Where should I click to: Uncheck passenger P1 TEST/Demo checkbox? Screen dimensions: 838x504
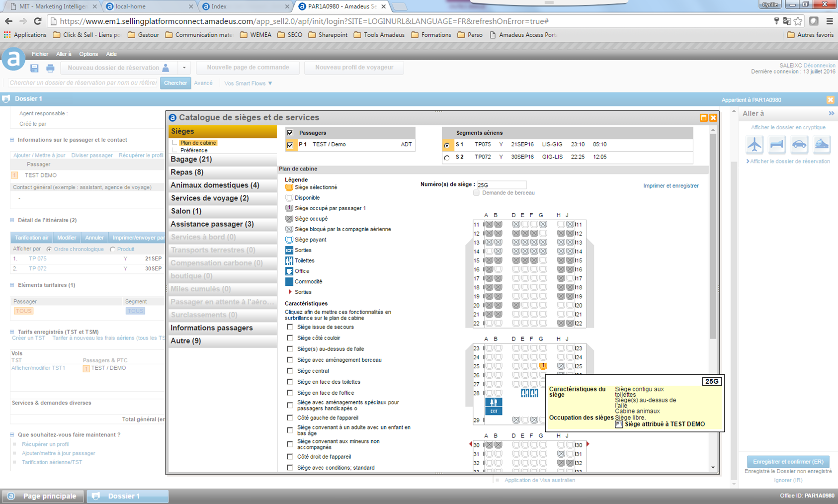[290, 145]
